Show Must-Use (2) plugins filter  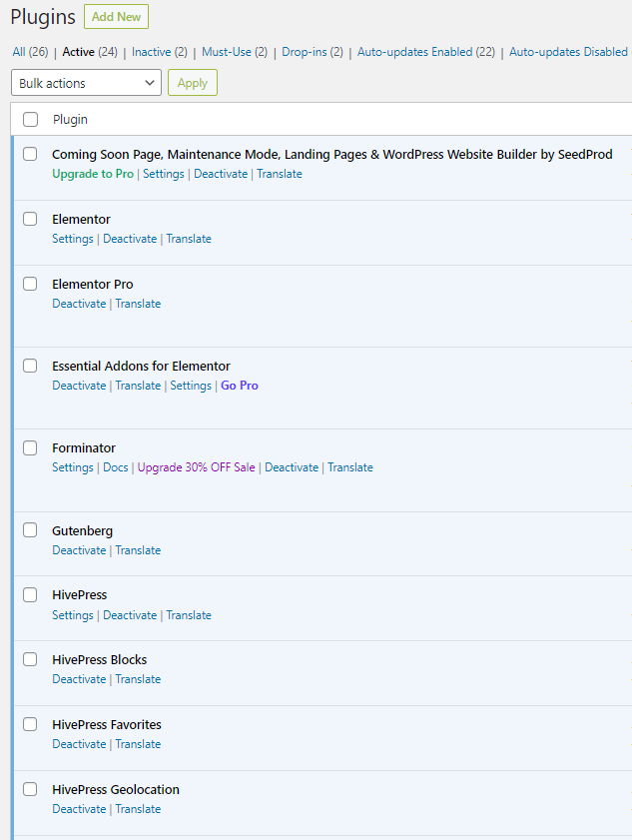tap(235, 52)
